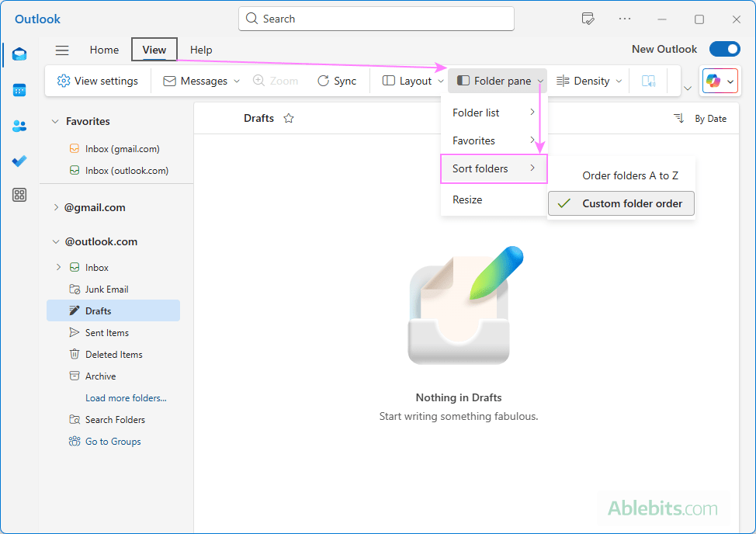Open the Deleted Items folder
756x534 pixels.
(113, 354)
